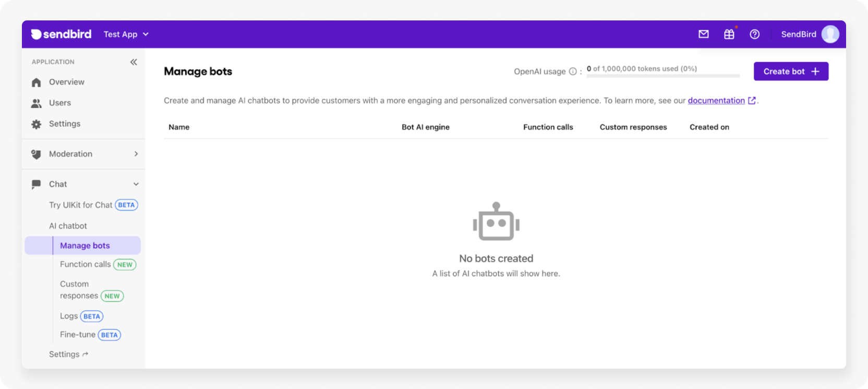Select Manage bots in sidebar

(x=83, y=245)
